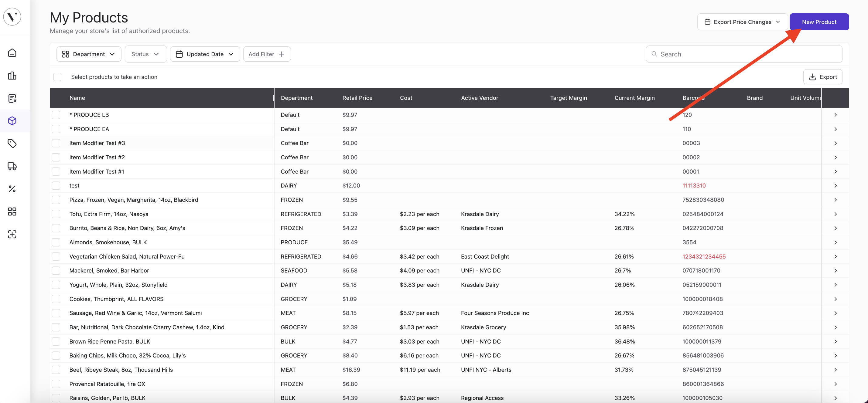Select the Four Seasons Produce Inc cell
The height and width of the screenshot is (403, 868).
[495, 313]
